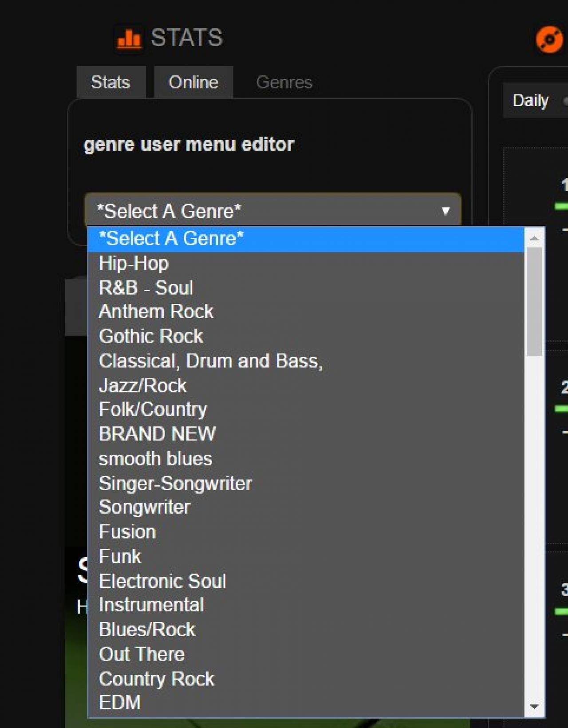568x728 pixels.
Task: Open the Stats tab
Action: 110,83
